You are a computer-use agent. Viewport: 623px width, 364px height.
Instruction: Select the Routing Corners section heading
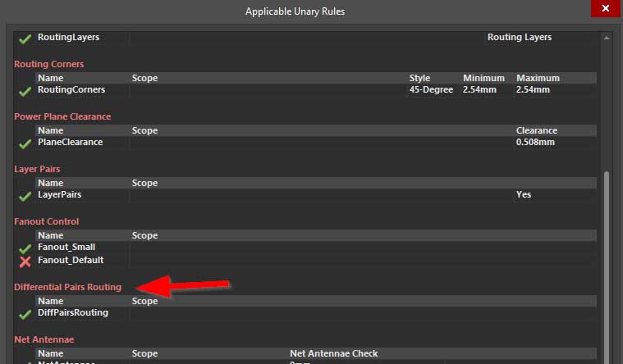coord(49,64)
